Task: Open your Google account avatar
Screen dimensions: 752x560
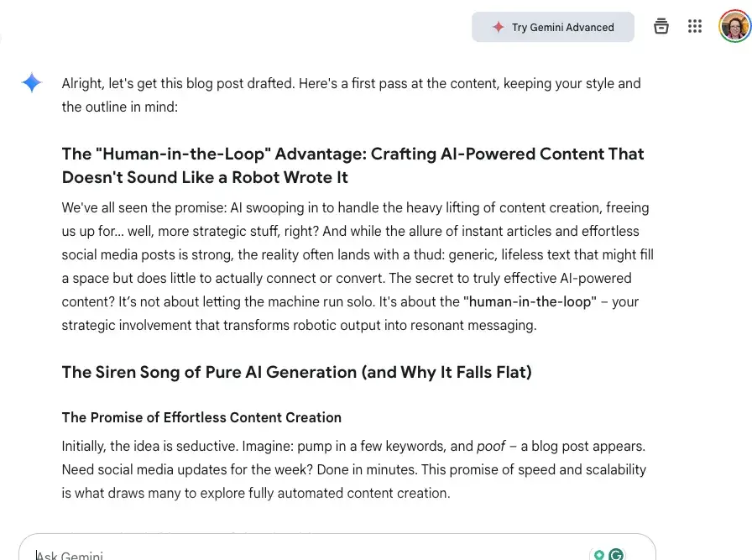Action: pyautogui.click(x=734, y=26)
